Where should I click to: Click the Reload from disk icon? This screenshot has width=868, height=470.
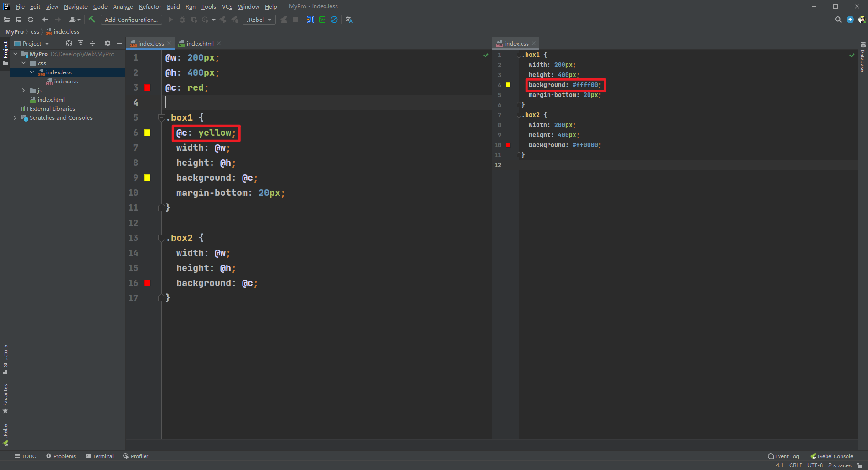[x=31, y=20]
